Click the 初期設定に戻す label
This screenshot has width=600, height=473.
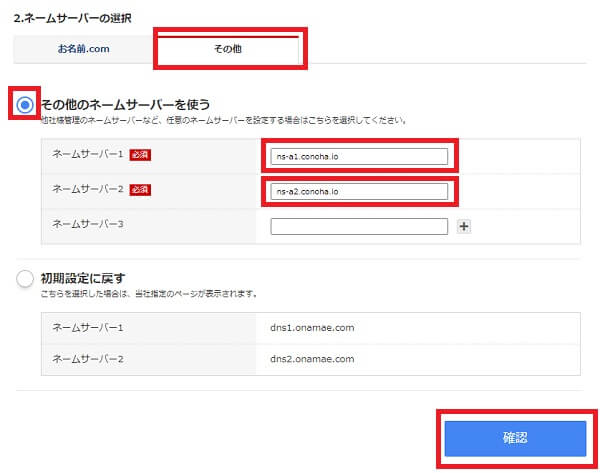click(x=83, y=278)
